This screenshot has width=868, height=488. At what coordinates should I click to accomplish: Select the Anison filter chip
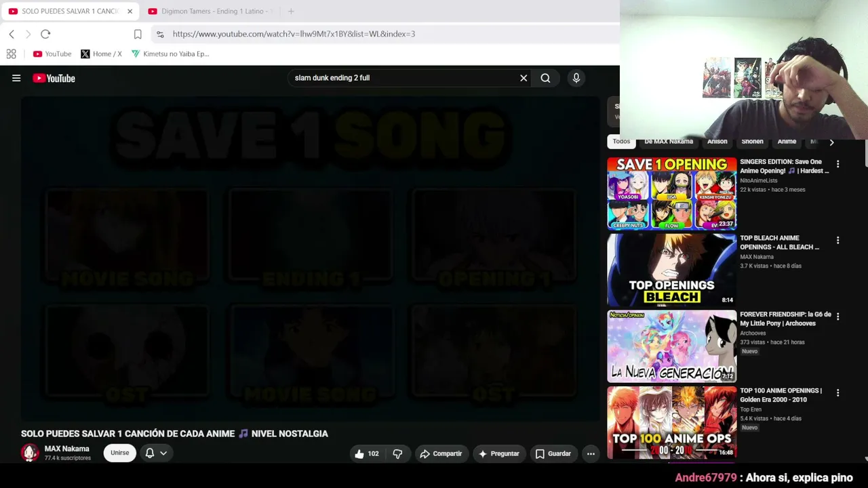(717, 142)
